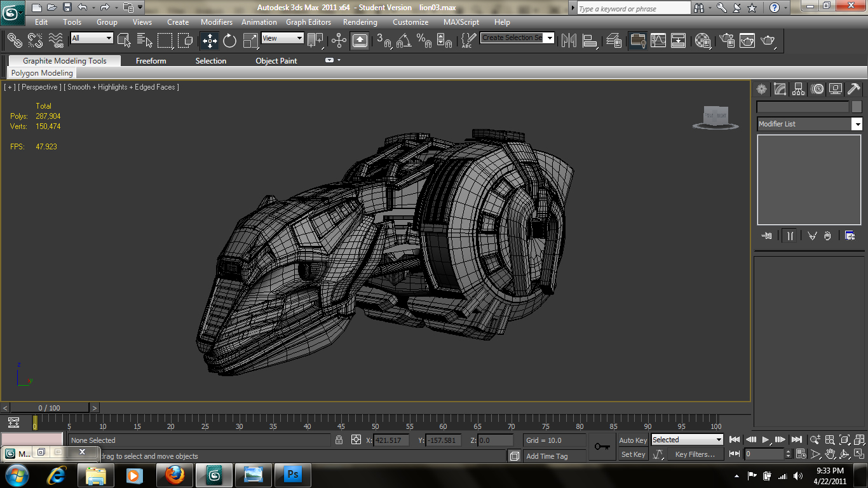Screen dimensions: 868x488
Task: Click the Align tool icon
Action: point(590,41)
